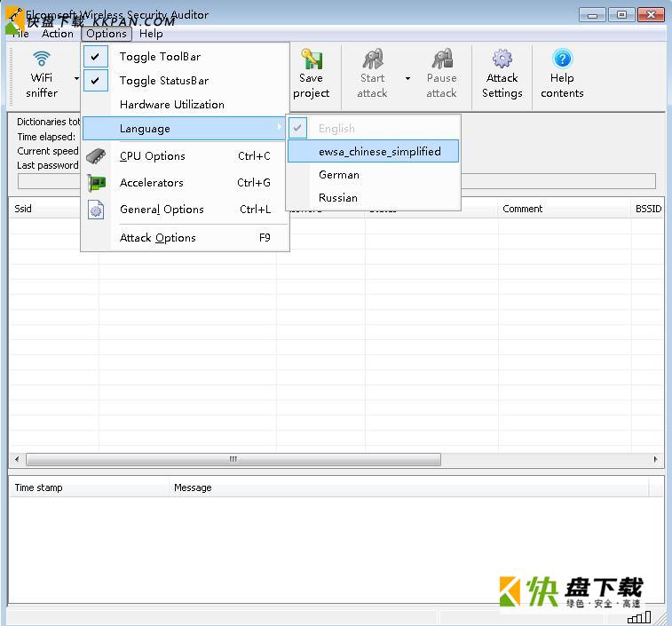The image size is (672, 626).
Task: Click the Comment column header
Action: point(564,209)
